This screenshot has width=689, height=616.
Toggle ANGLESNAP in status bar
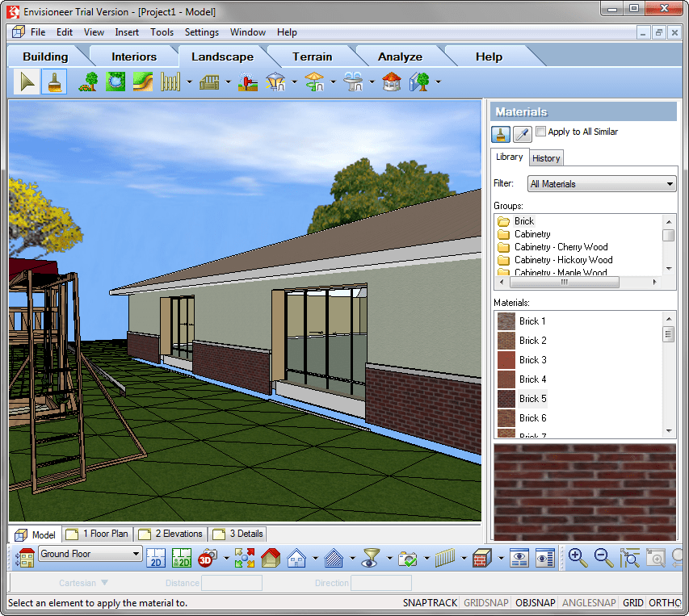(589, 603)
